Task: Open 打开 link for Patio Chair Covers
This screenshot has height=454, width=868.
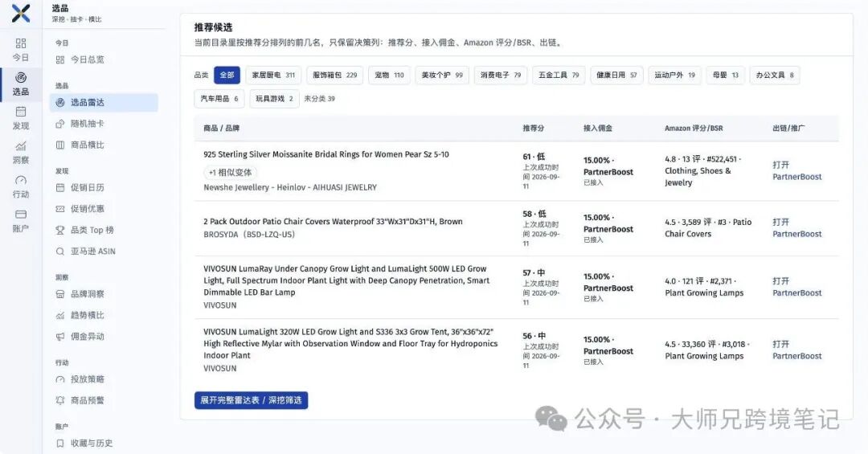Action: 780,222
